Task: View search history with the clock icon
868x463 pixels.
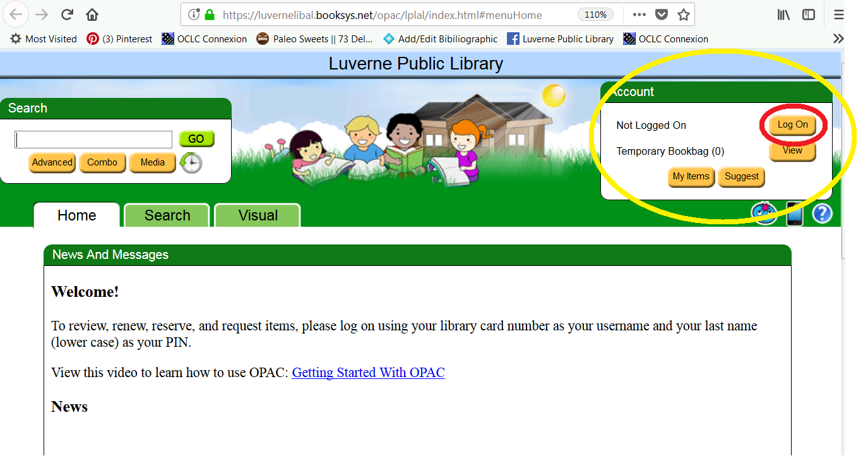Action: click(189, 163)
